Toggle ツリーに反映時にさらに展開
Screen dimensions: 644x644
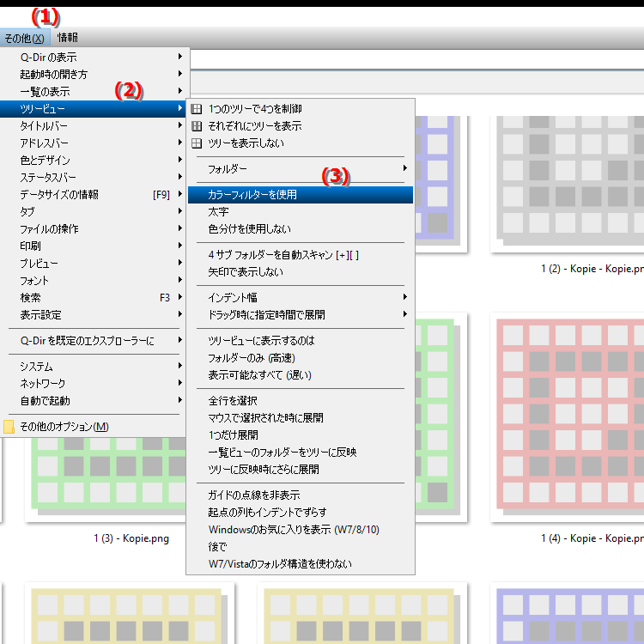(301, 470)
